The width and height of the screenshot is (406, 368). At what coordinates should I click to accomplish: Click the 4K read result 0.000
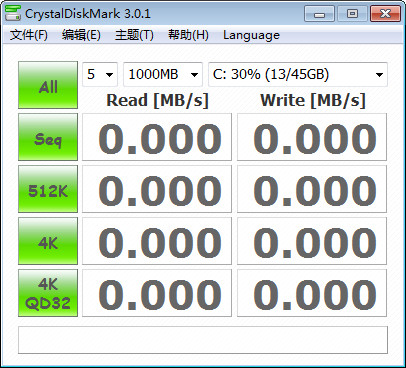(x=157, y=241)
